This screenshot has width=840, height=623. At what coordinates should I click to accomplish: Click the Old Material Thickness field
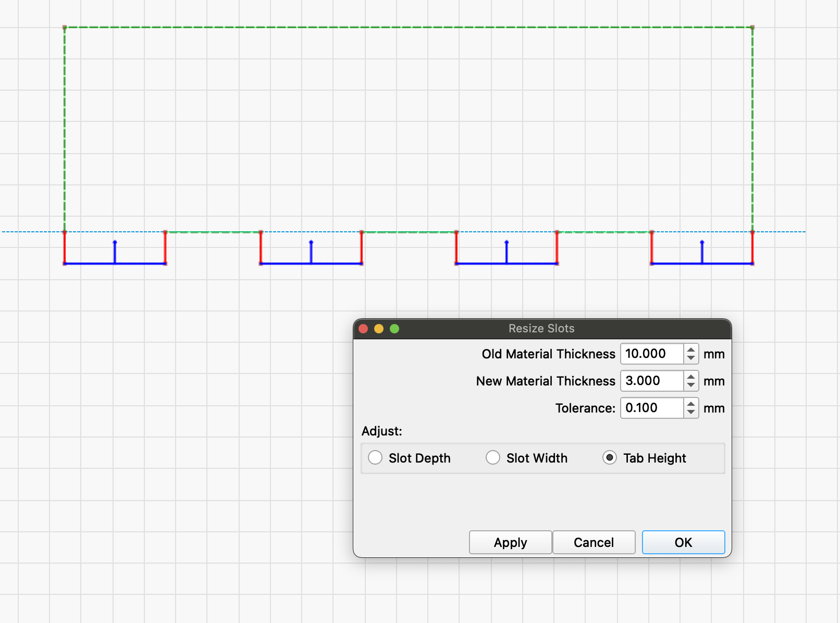pyautogui.click(x=651, y=354)
